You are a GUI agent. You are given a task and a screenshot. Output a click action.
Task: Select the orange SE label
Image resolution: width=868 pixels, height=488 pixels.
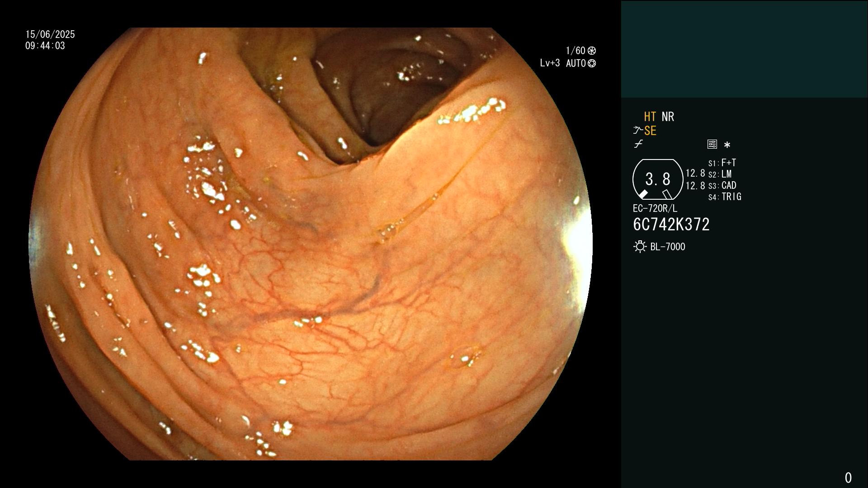point(650,131)
